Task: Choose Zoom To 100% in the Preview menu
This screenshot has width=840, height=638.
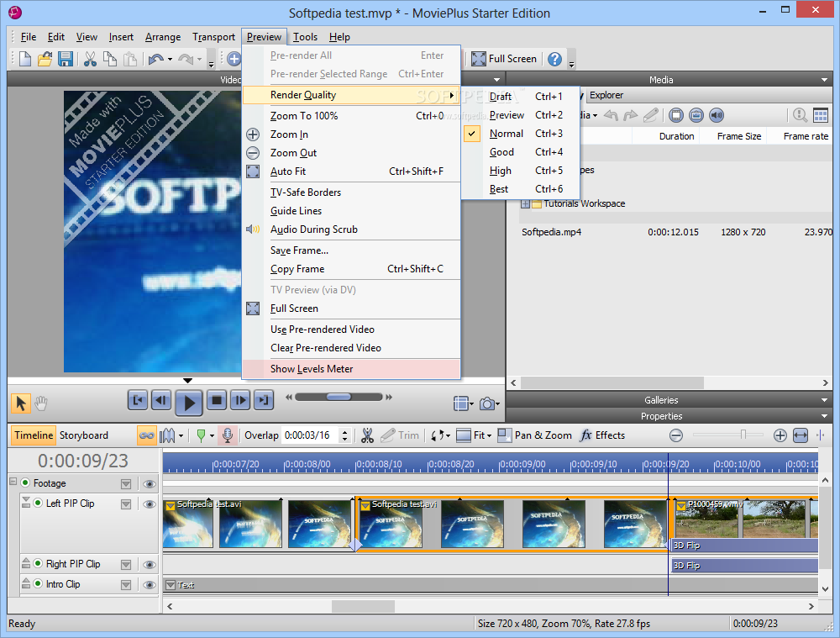Action: point(351,116)
